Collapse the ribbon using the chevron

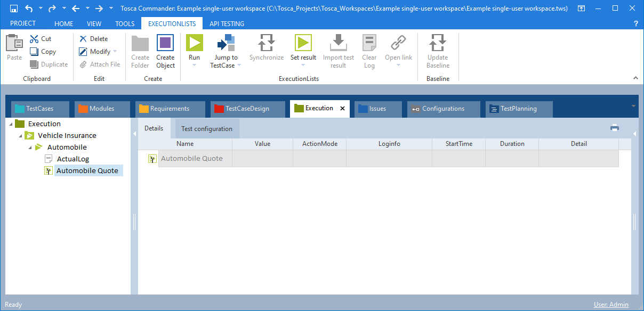(x=635, y=78)
